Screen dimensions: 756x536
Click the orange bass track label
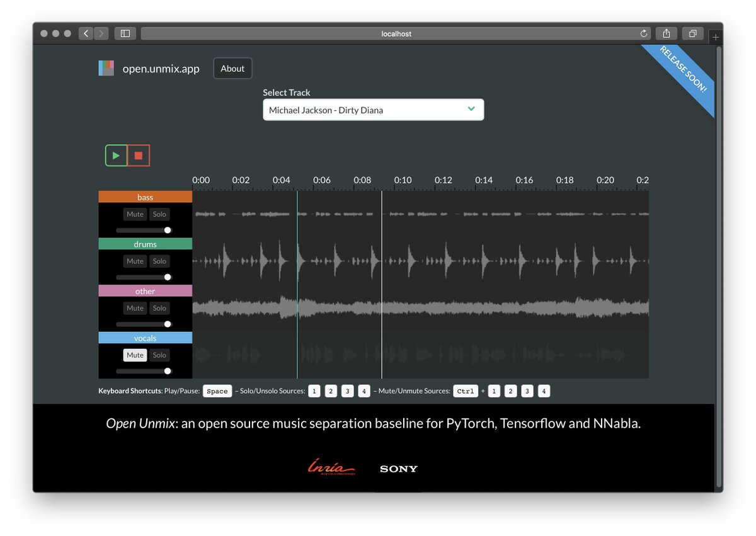click(x=145, y=197)
